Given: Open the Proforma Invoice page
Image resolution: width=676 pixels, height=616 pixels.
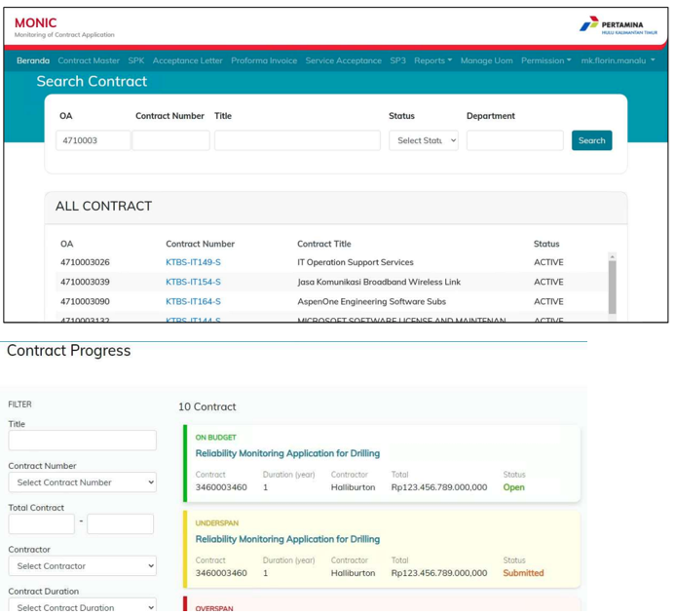Looking at the screenshot, I should 264,60.
